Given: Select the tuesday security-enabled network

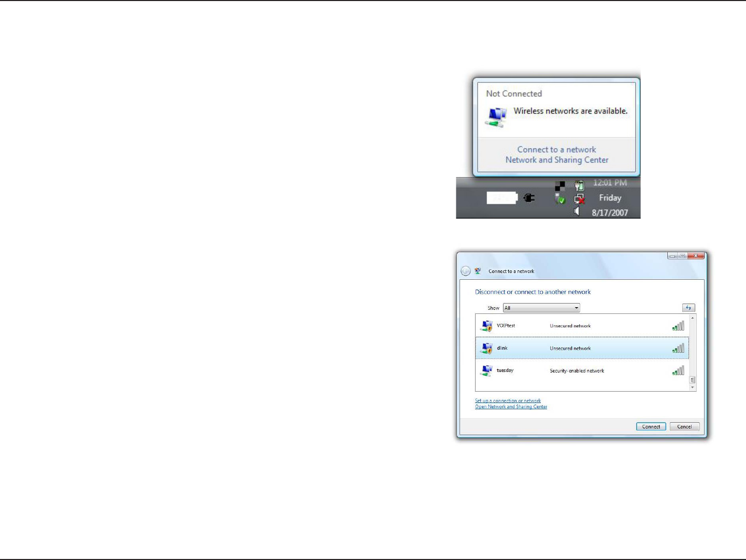Looking at the screenshot, I should (582, 370).
